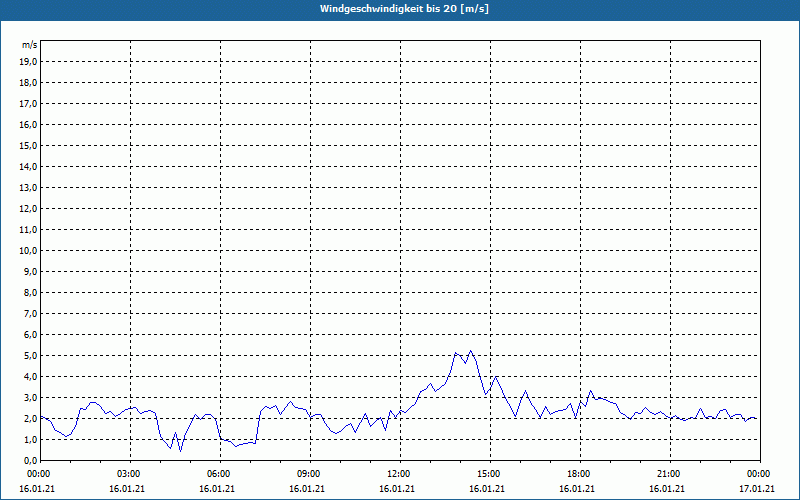Click the 'm/s' unit label
Screen dimensions: 800x500
(30, 45)
